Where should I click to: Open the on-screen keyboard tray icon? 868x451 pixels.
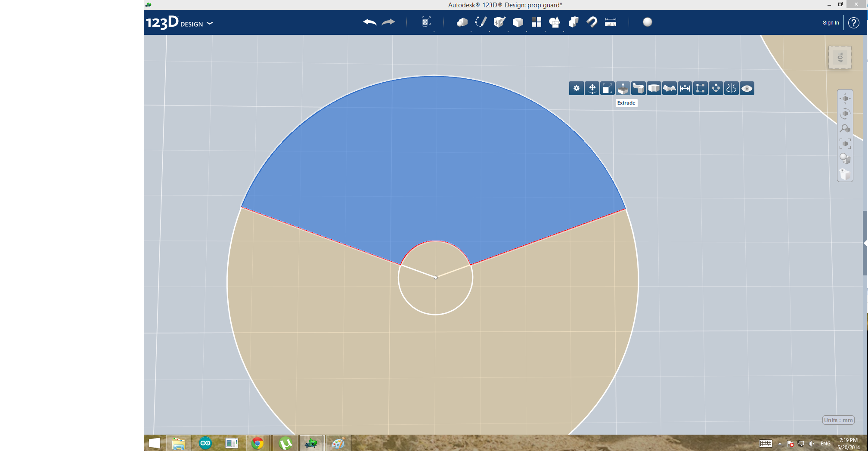pyautogui.click(x=766, y=444)
